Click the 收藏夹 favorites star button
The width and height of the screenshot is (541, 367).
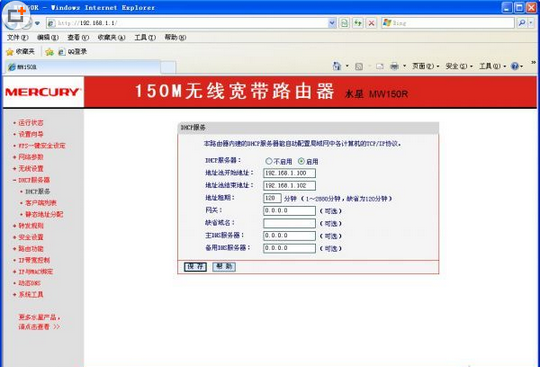pos(21,52)
